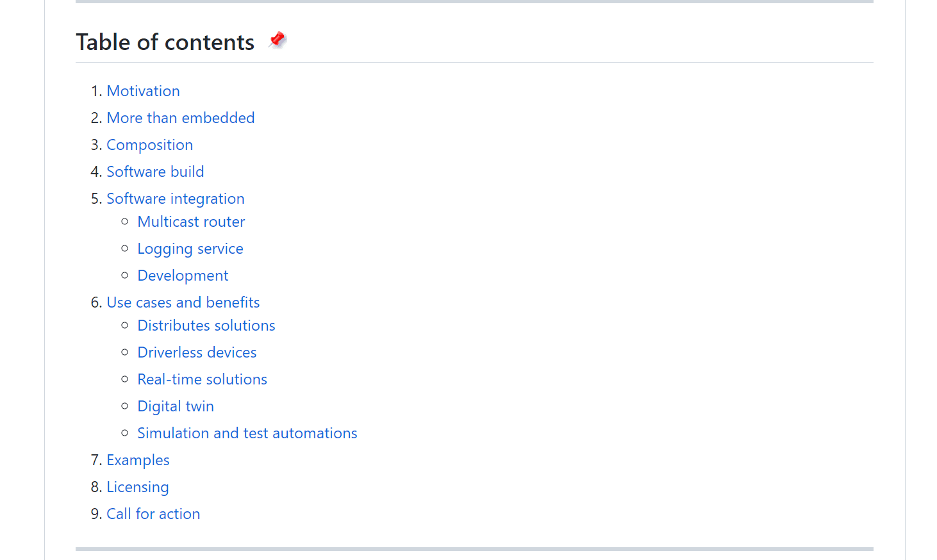Open the Logging service sub-link
Viewport: 937px width, 560px height.
click(190, 249)
